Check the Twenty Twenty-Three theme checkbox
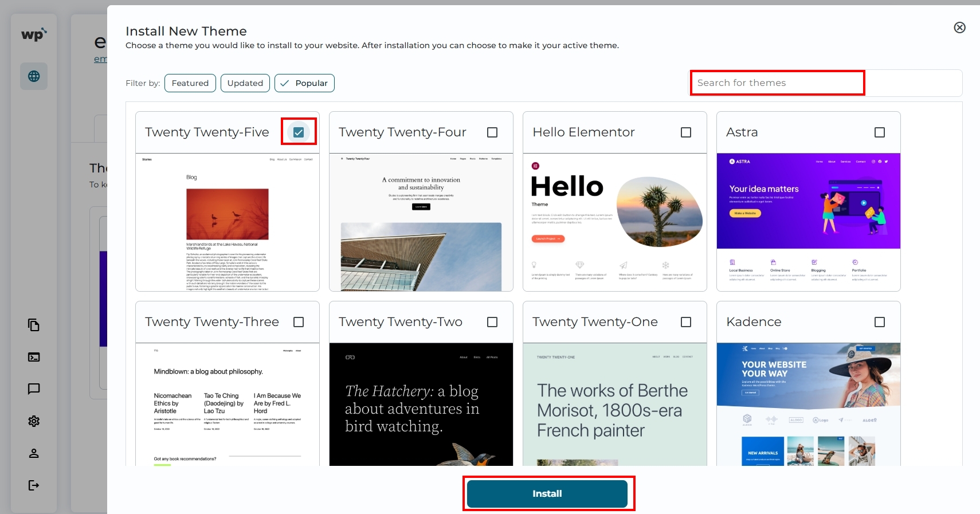This screenshot has height=514, width=980. coord(299,322)
